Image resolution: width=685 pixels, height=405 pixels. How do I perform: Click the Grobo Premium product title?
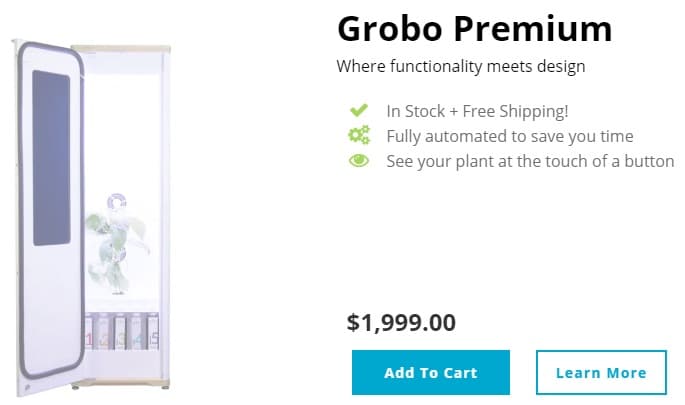pyautogui.click(x=474, y=29)
